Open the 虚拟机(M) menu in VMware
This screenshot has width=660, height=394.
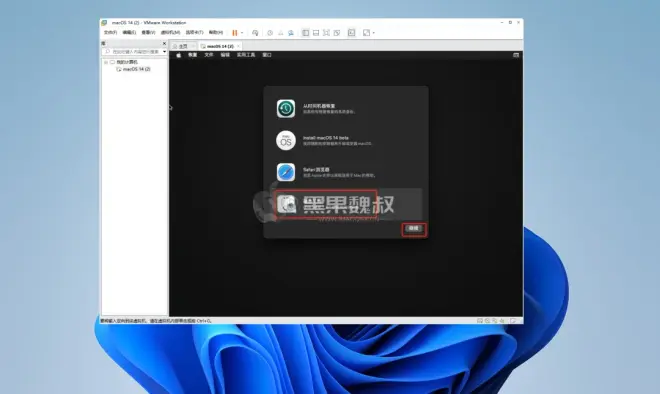pos(170,32)
